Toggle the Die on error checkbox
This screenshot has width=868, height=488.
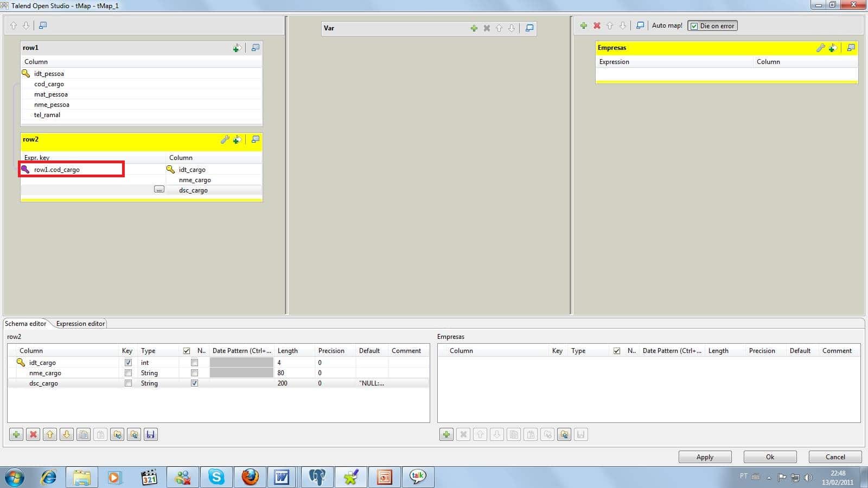[694, 26]
